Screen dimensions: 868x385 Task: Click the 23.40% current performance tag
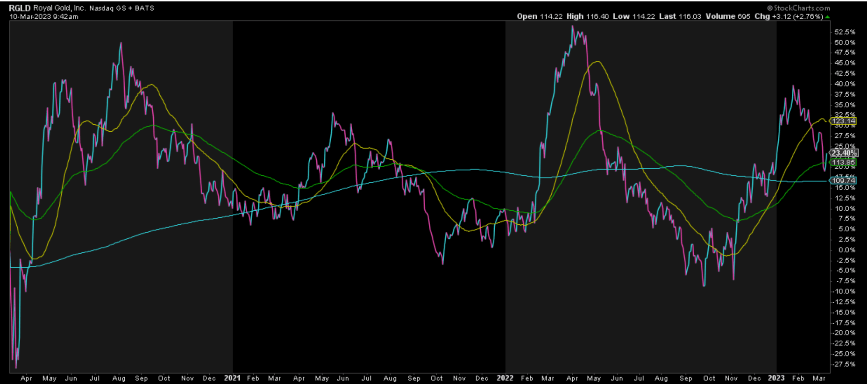tap(844, 153)
